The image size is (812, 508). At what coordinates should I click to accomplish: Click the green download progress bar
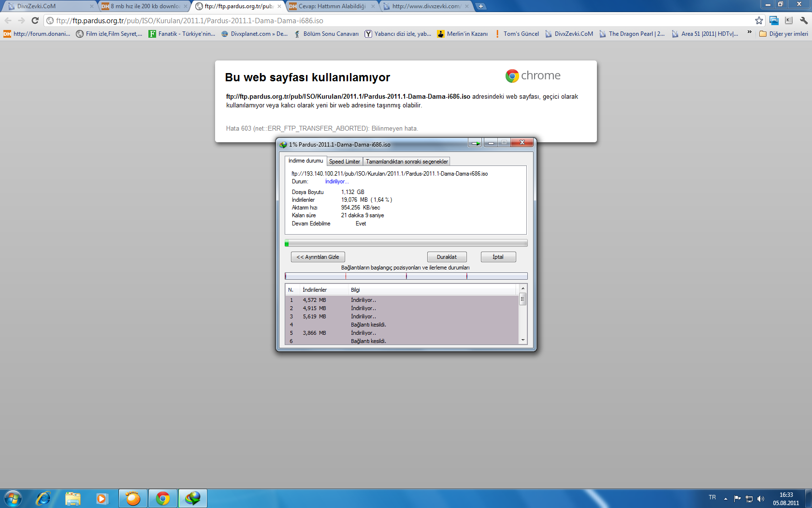tap(406, 243)
